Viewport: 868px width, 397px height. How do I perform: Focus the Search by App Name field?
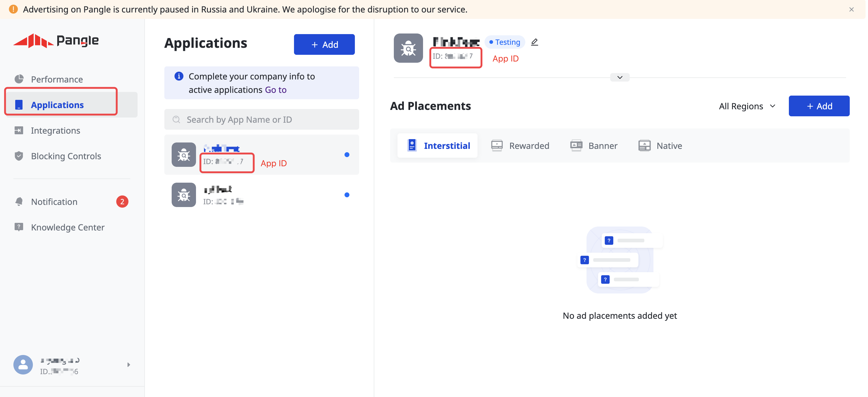(x=261, y=120)
